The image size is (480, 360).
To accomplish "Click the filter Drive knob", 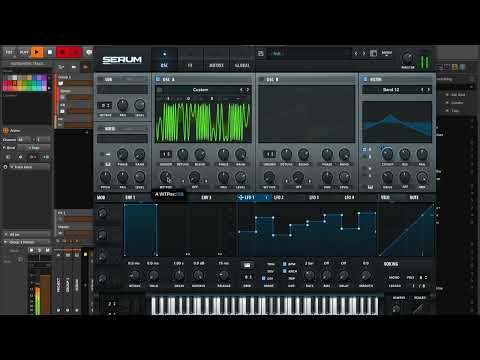I will [x=387, y=178].
